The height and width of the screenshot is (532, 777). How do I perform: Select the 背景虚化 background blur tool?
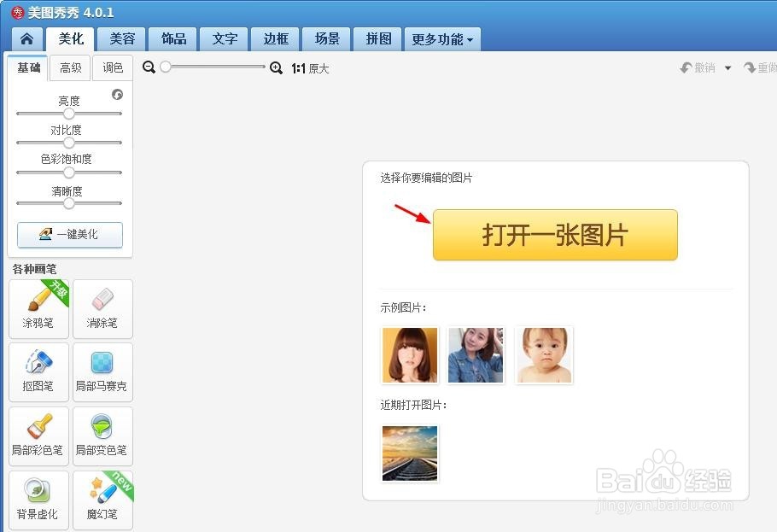tap(38, 500)
